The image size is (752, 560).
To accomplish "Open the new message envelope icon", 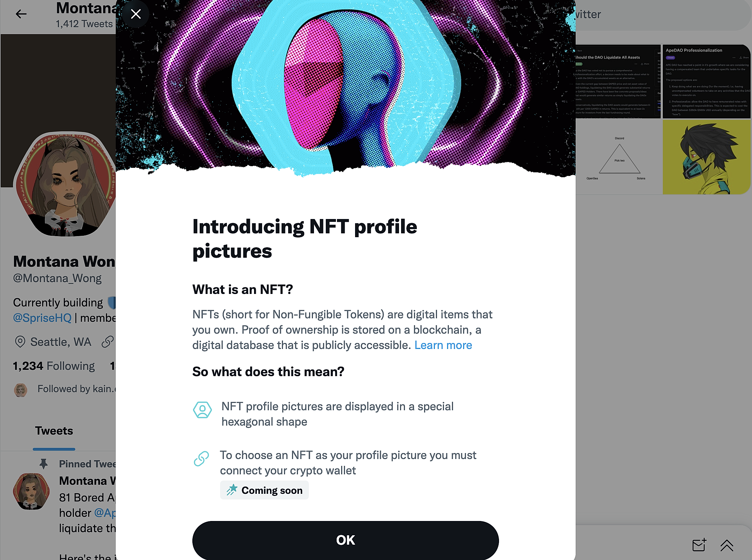I will tap(699, 545).
